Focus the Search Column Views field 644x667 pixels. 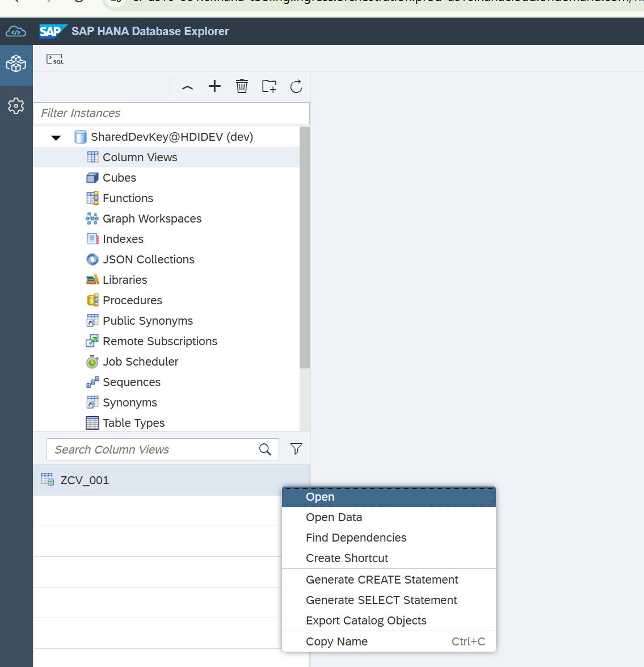point(163,449)
